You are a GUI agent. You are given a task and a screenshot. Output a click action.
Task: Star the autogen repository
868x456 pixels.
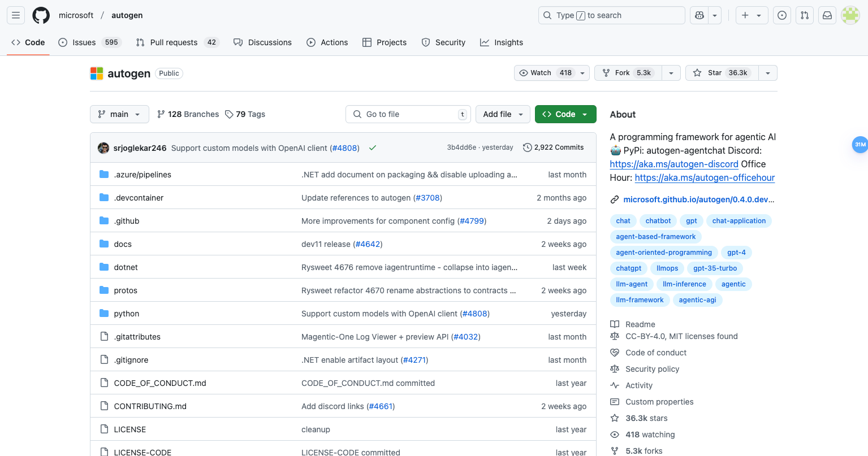(722, 73)
